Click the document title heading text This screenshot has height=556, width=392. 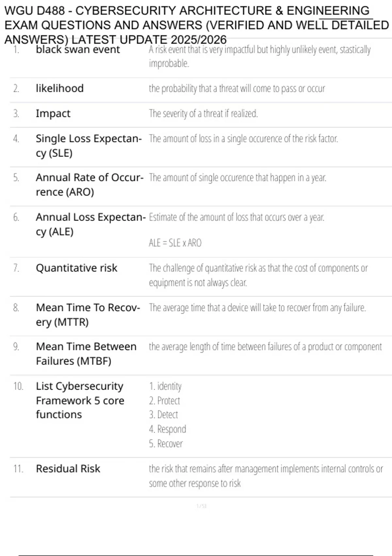(x=197, y=25)
